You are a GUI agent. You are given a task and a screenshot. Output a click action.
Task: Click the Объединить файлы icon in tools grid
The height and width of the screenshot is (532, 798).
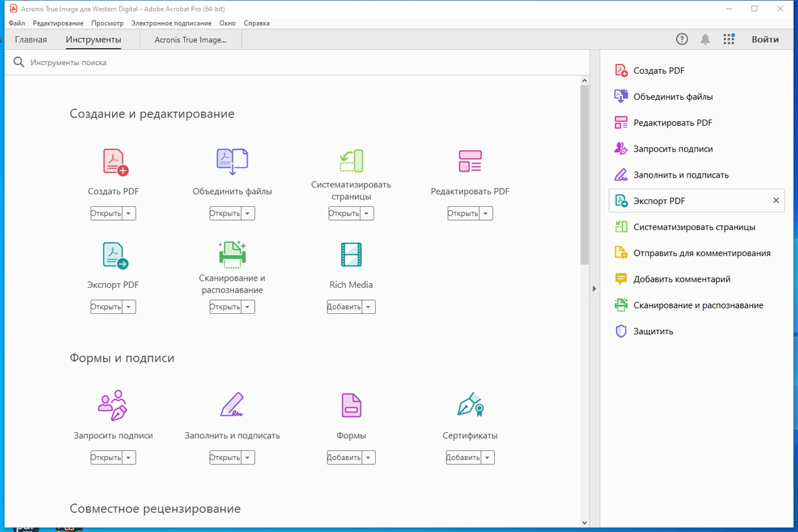coord(232,162)
